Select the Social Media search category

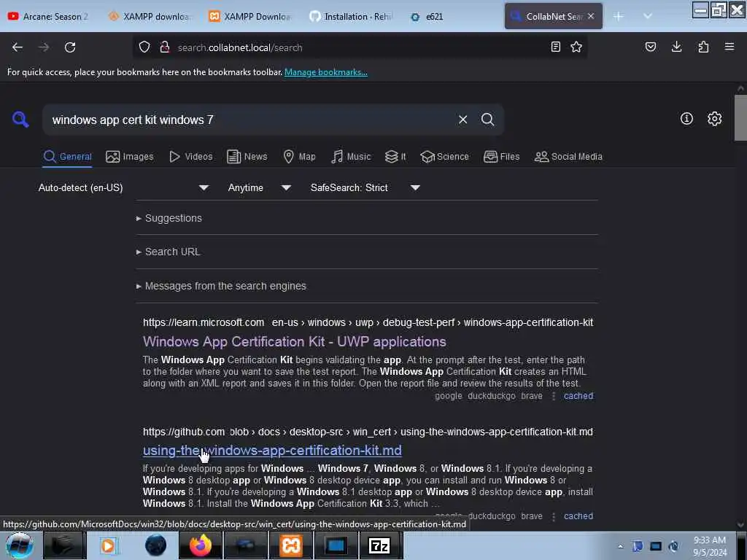pos(568,157)
